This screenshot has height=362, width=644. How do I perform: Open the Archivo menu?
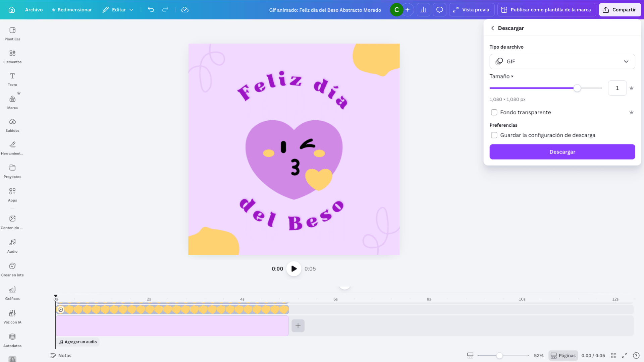34,10
